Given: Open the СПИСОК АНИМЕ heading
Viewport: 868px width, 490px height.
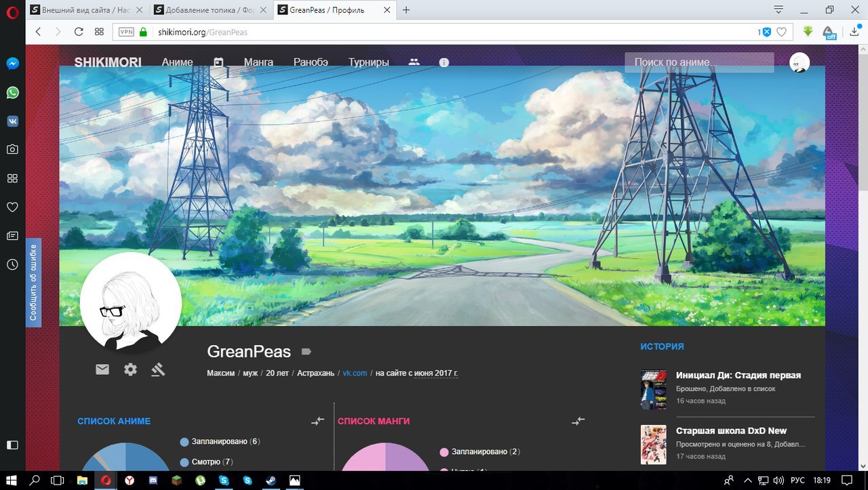Looking at the screenshot, I should pos(114,421).
